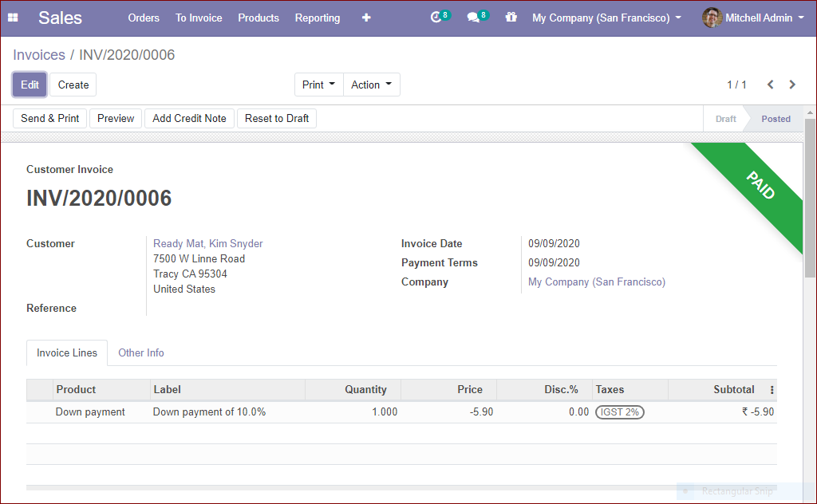
Task: Go to the next record arrow
Action: (792, 85)
